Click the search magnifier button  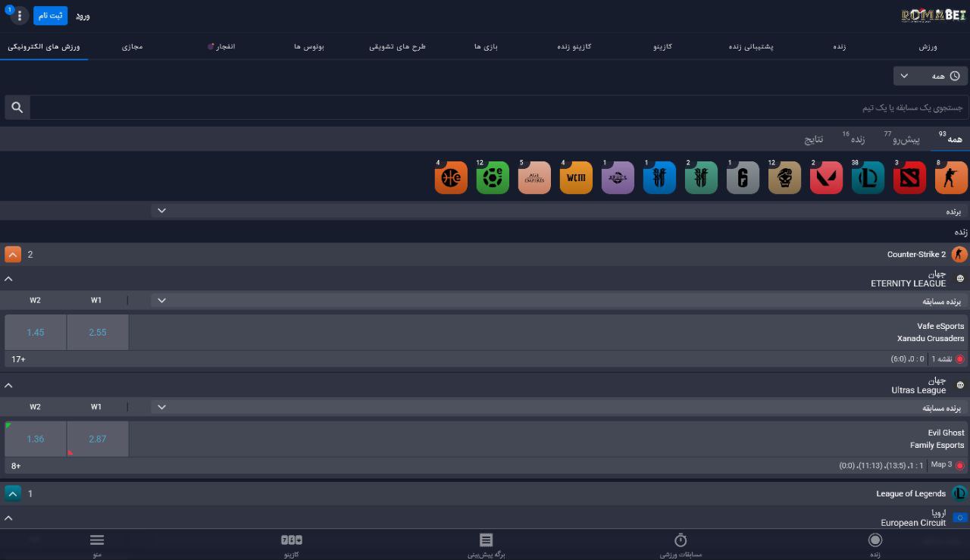(x=17, y=108)
